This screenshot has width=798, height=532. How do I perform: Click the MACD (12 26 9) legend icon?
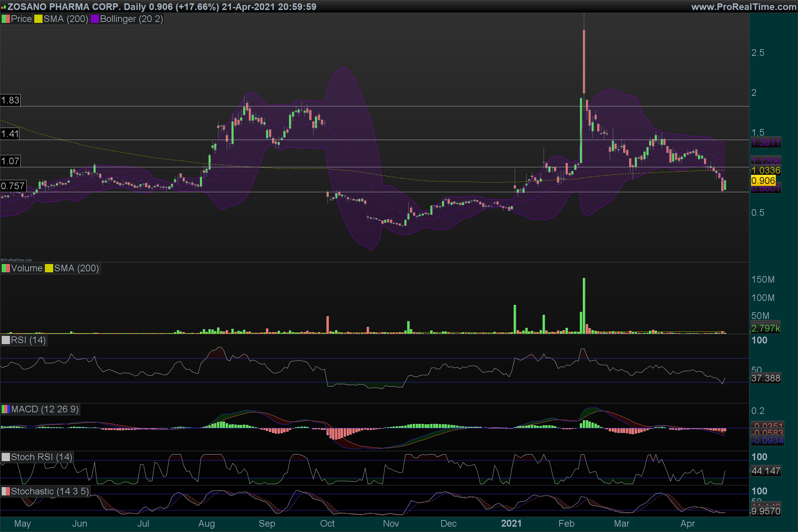[x=6, y=409]
